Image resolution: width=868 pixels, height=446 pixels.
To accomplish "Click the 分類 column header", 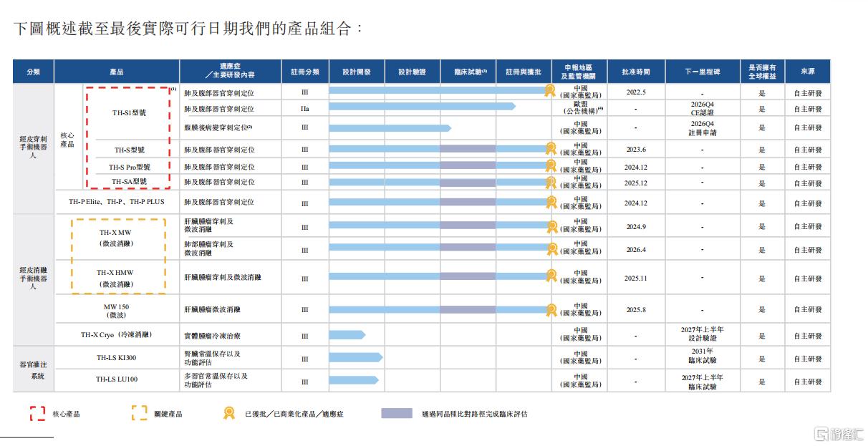I will point(33,72).
